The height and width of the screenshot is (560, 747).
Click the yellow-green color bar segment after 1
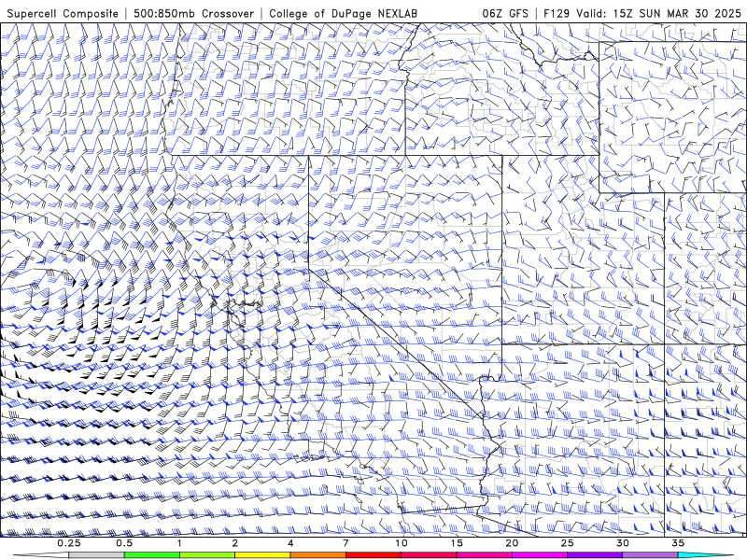pos(206,555)
